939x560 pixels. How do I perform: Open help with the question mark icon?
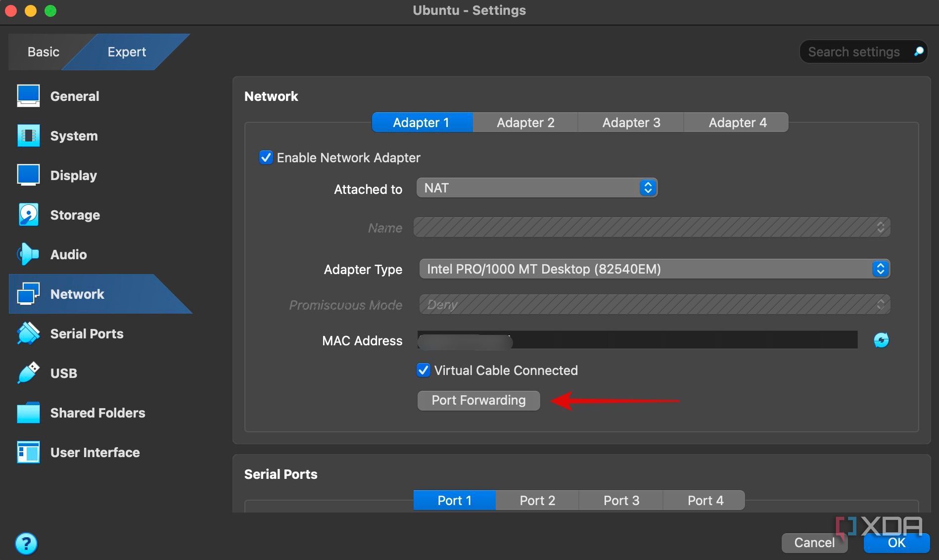(x=26, y=544)
